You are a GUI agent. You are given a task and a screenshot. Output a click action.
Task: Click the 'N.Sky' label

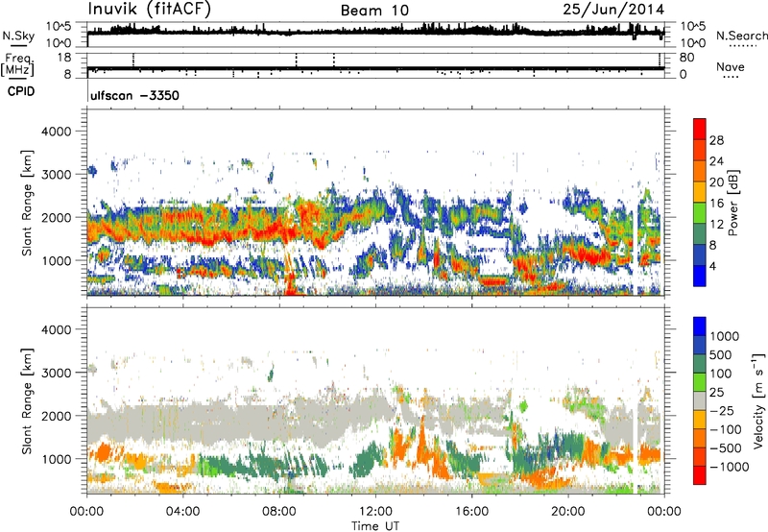[18, 36]
